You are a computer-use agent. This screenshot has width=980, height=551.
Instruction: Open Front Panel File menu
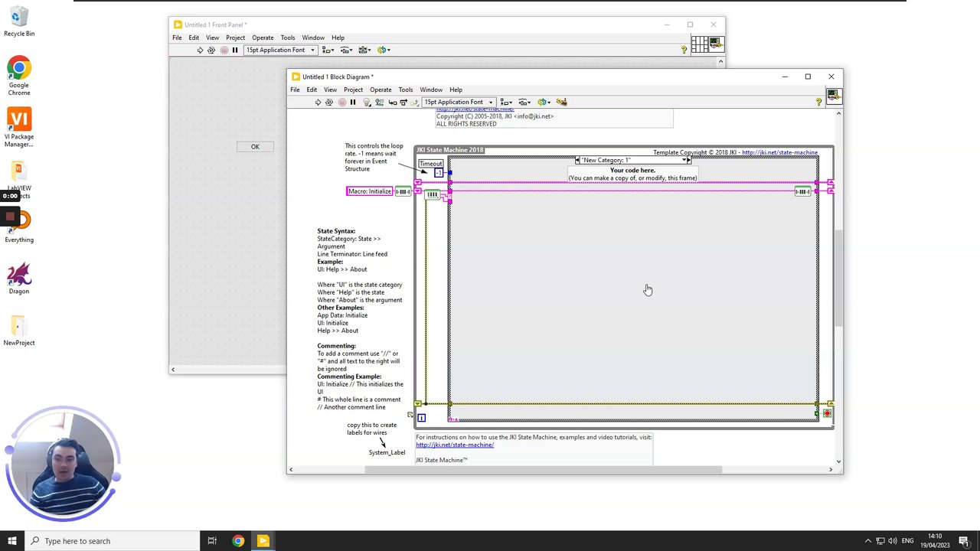[177, 37]
